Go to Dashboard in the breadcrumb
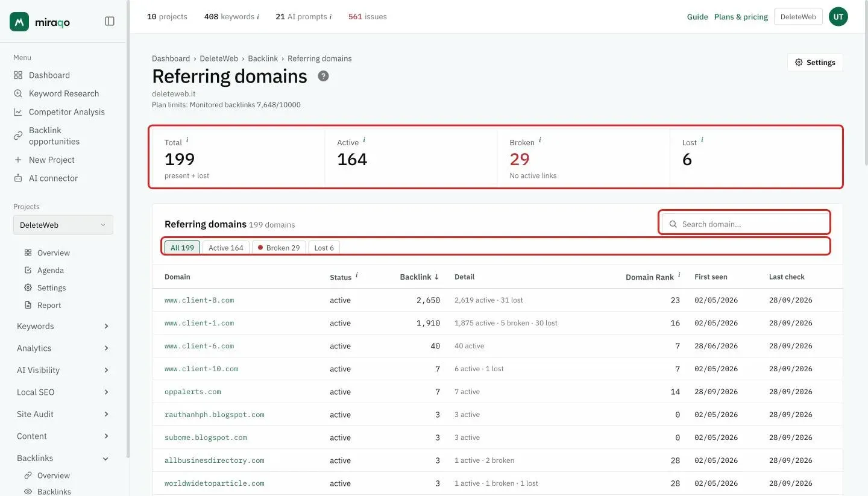Screen dimensions: 868x496 click(x=171, y=58)
